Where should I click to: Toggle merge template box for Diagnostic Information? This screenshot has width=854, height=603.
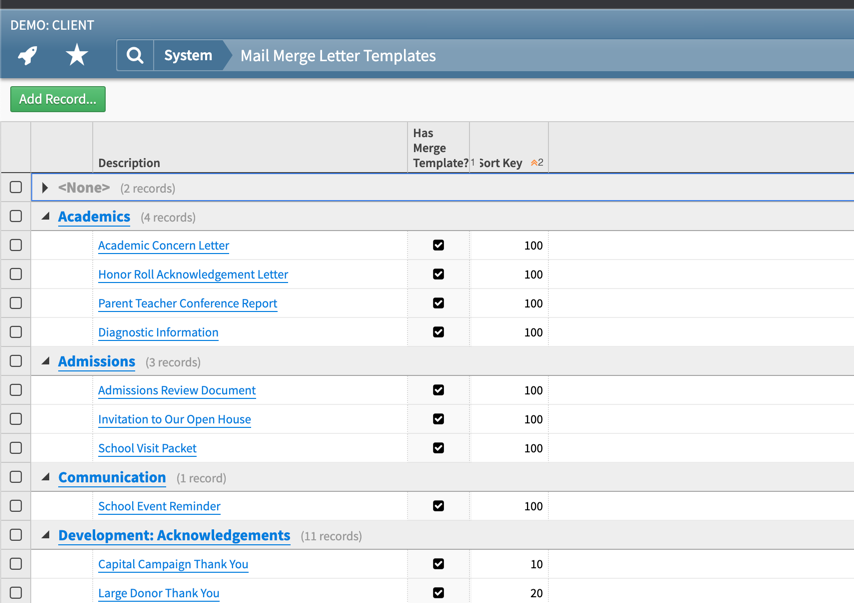click(x=438, y=332)
